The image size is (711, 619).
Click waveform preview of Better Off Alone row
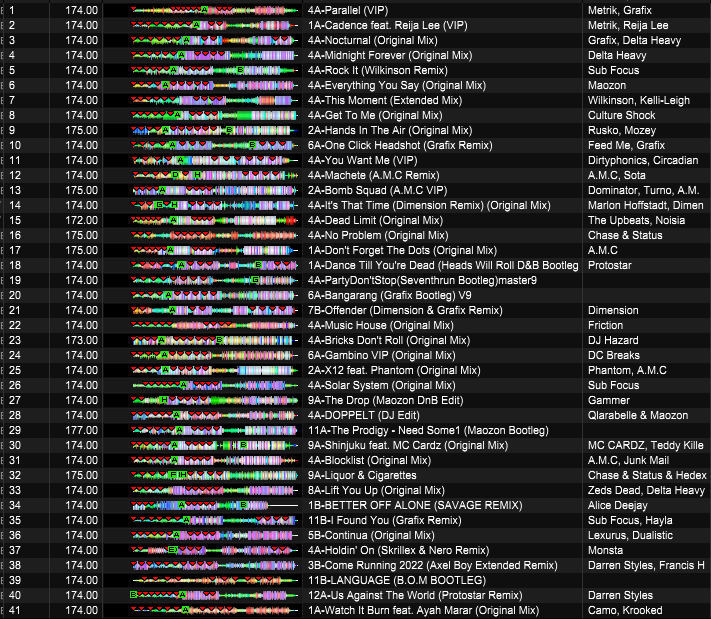point(214,505)
